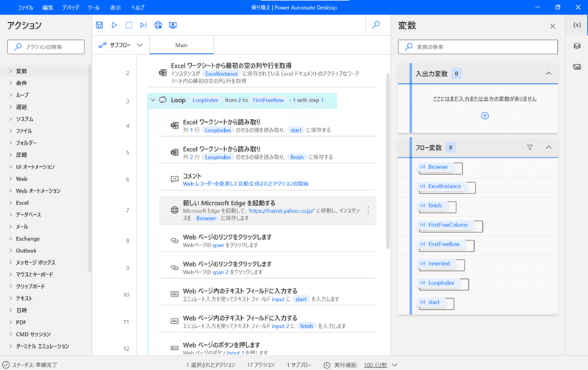The image size is (588, 370).
Task: Filter flow variables funnel icon
Action: (x=529, y=147)
